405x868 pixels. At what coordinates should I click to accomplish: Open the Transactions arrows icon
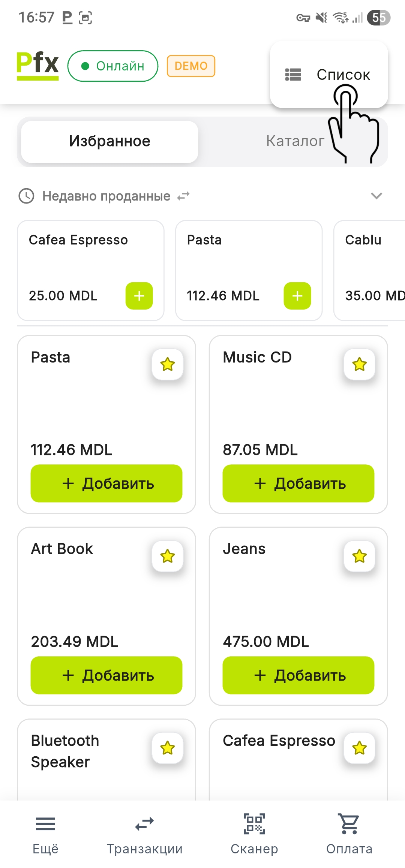(x=144, y=824)
